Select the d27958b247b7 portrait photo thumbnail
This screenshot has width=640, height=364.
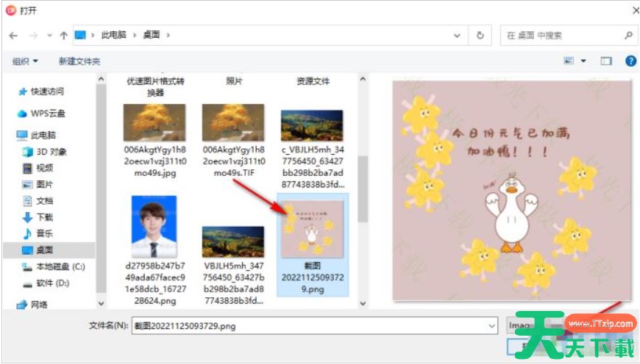(154, 227)
